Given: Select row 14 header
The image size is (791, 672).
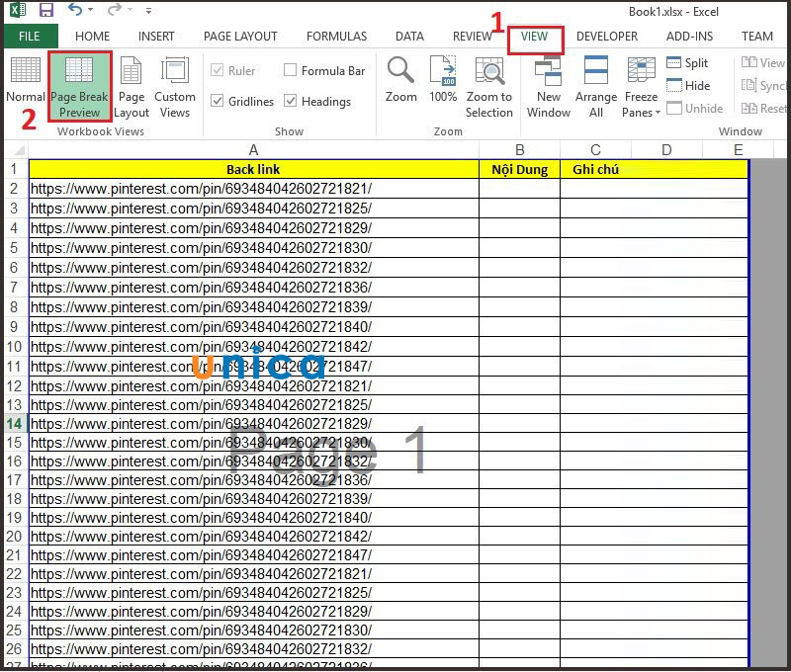Looking at the screenshot, I should (x=14, y=424).
